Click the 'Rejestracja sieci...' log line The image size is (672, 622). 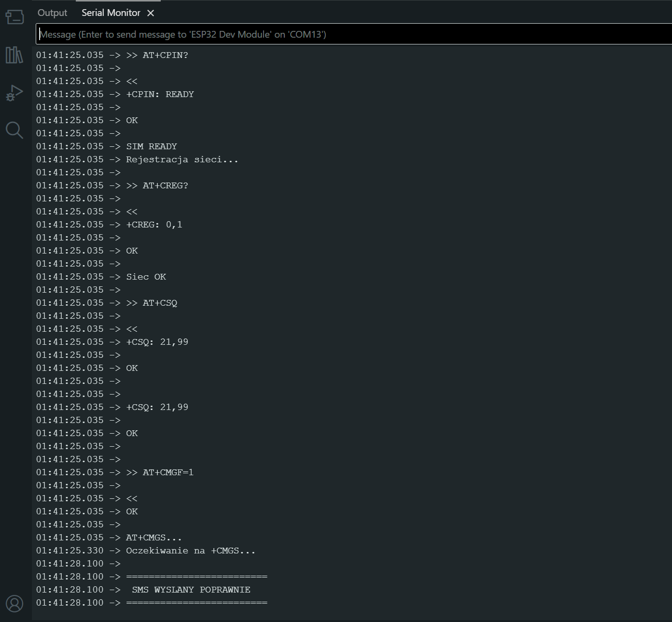point(182,159)
